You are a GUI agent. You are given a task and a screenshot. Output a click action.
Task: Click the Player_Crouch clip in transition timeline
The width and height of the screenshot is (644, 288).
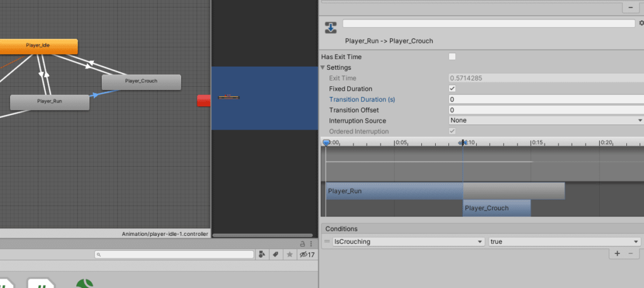[496, 208]
